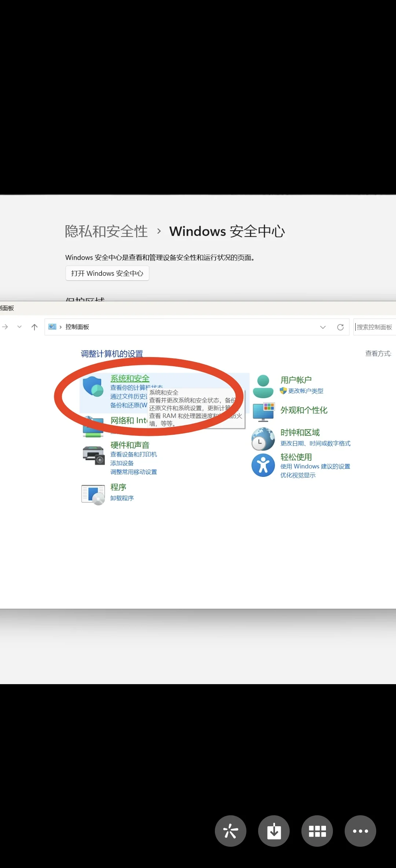The height and width of the screenshot is (868, 396).
Task: Click the forward navigation arrow
Action: [x=5, y=327]
